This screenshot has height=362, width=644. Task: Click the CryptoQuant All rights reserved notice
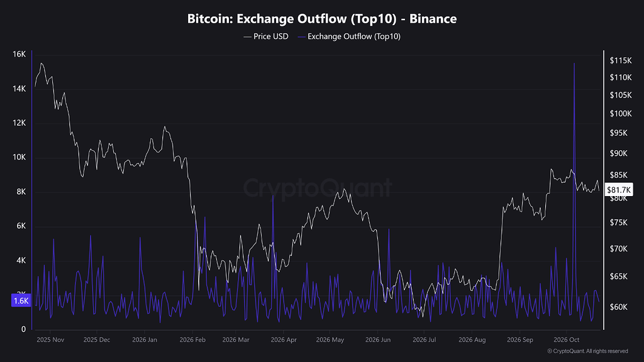588,351
